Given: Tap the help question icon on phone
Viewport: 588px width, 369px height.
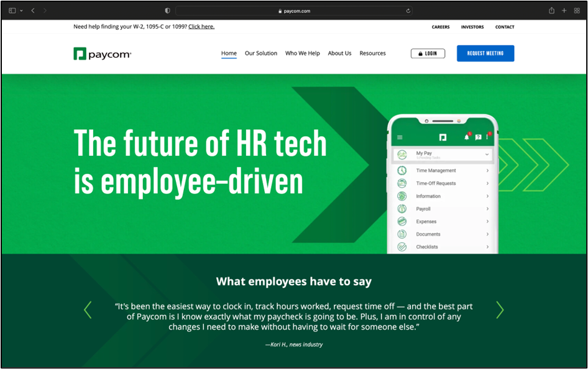Looking at the screenshot, I should click(x=478, y=137).
